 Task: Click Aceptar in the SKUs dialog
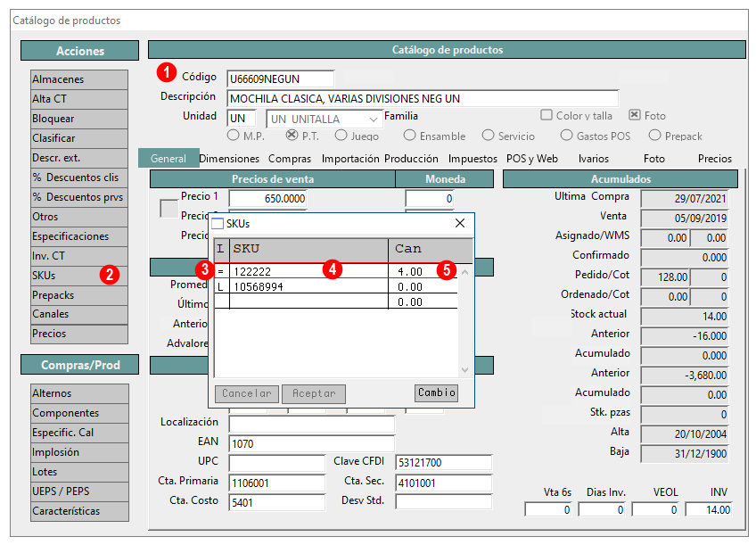point(314,393)
